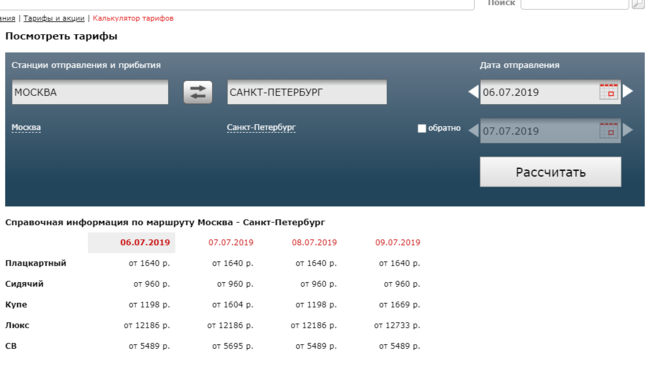Select the 08.07.2019 date column
This screenshot has height=365, width=659.
pyautogui.click(x=314, y=242)
